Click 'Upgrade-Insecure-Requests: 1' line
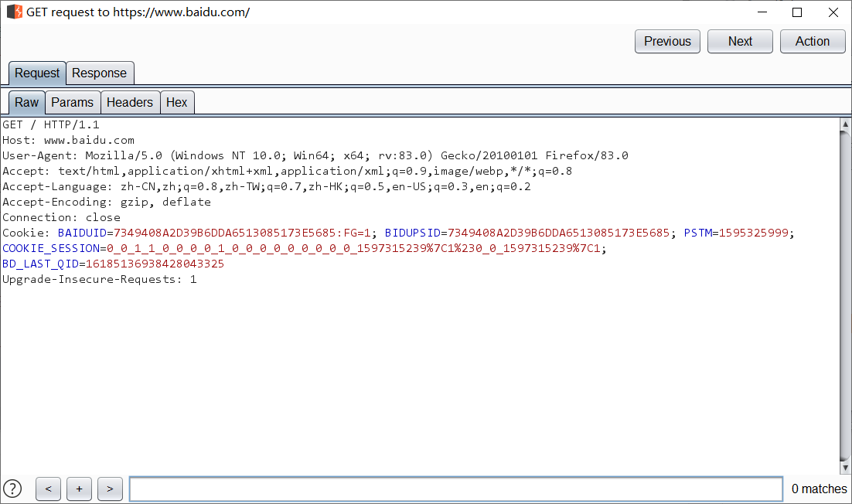The height and width of the screenshot is (504, 852). 100,279
